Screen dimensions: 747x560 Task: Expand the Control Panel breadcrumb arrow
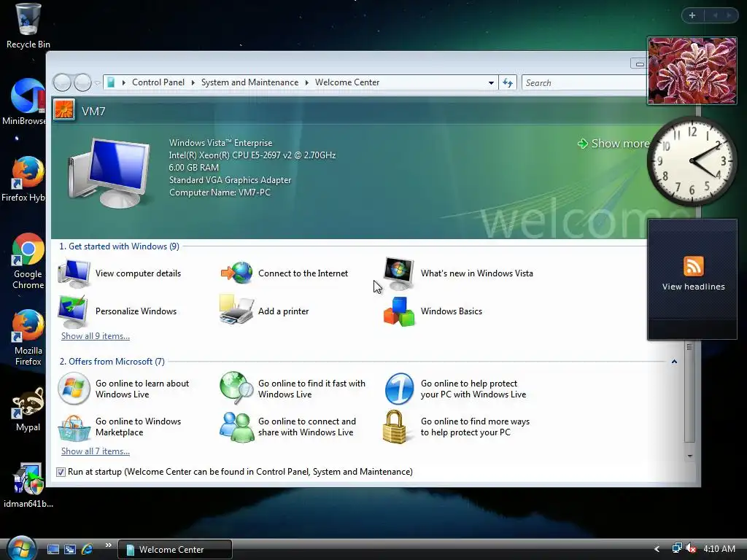point(193,82)
